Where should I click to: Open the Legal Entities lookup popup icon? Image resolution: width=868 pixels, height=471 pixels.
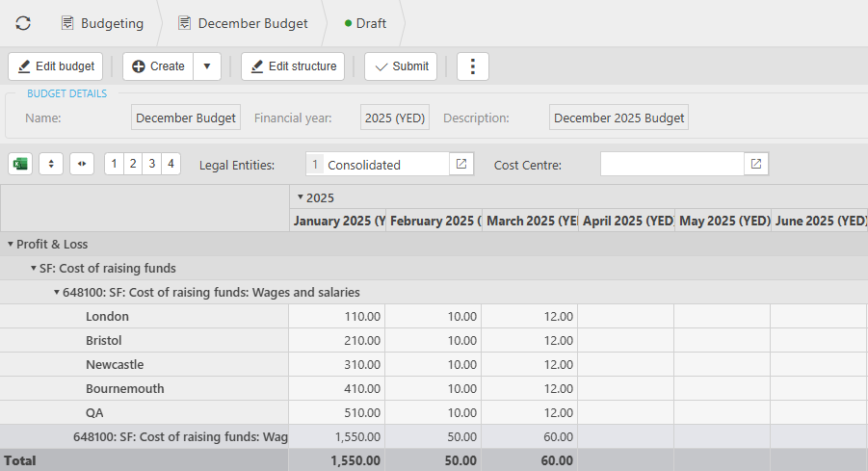click(x=461, y=164)
